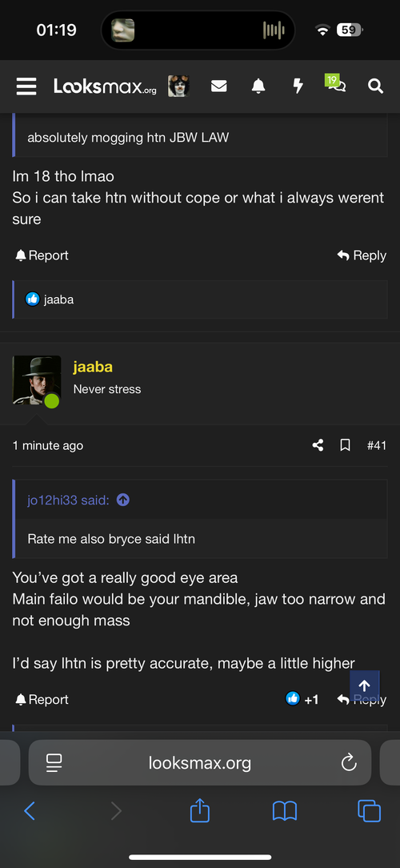Reply to the first visible post
The width and height of the screenshot is (400, 868).
(362, 255)
